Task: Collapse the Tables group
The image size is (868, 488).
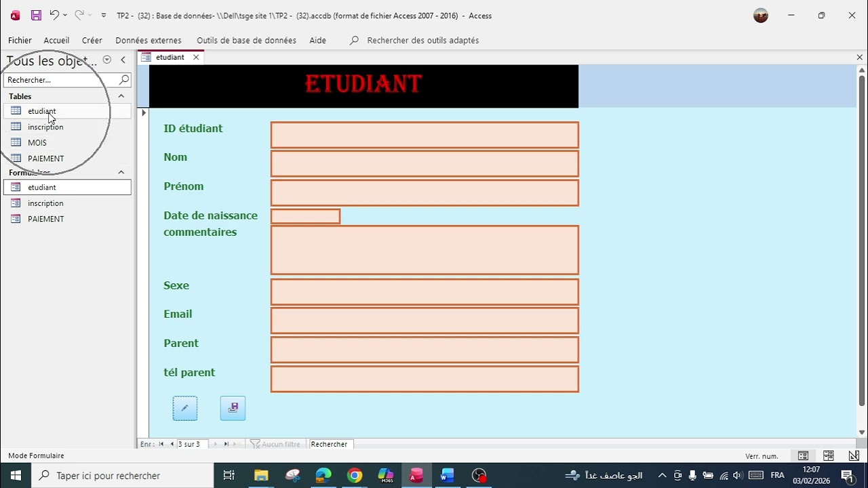Action: [x=121, y=96]
